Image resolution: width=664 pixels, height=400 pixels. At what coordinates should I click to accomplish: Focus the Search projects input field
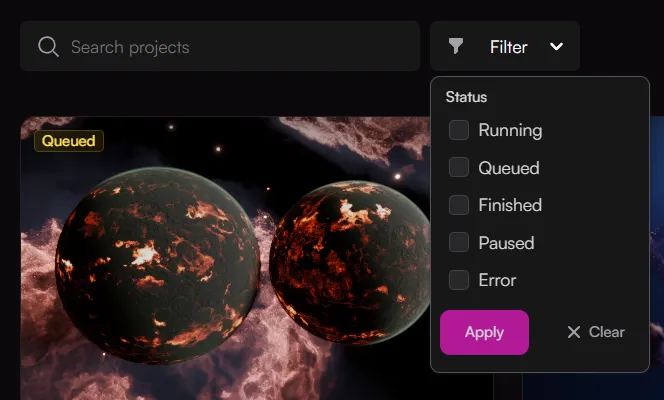pos(220,46)
